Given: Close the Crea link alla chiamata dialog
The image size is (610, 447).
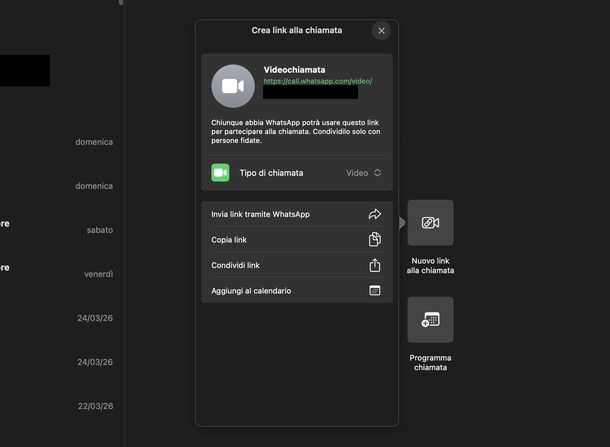Looking at the screenshot, I should (381, 31).
